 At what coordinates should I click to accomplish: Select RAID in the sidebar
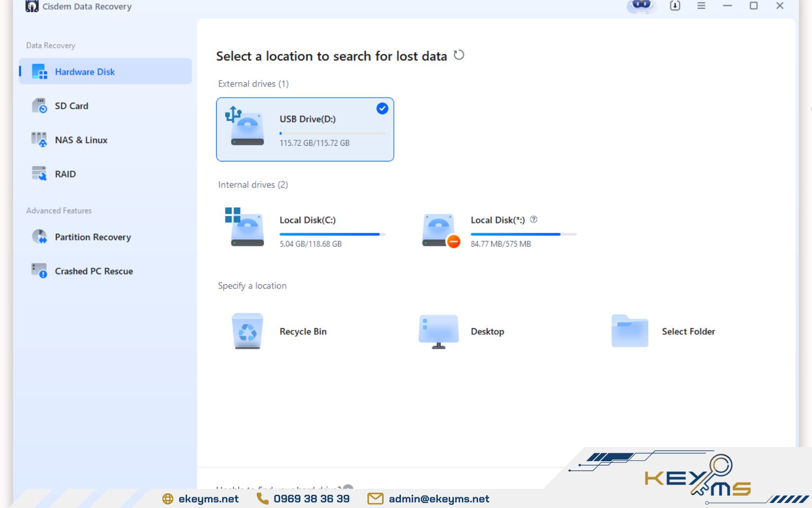coord(65,174)
